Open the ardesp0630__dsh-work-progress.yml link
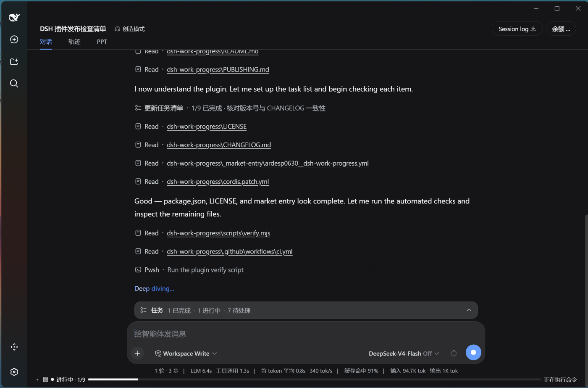Screen dimensions: 588x388 click(x=268, y=164)
